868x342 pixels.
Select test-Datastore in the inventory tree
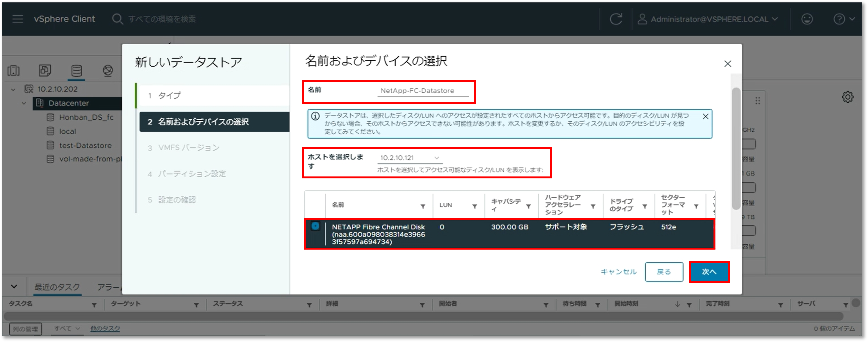coord(85,145)
